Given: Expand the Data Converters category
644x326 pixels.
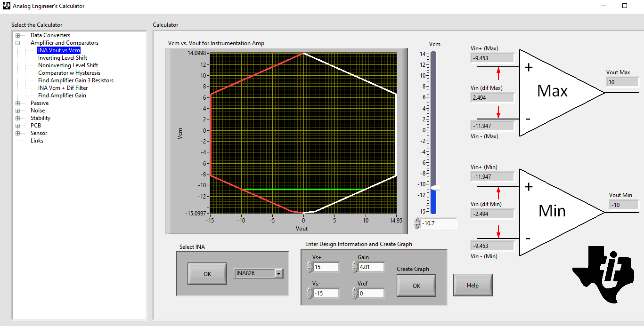Looking at the screenshot, I should coord(17,35).
